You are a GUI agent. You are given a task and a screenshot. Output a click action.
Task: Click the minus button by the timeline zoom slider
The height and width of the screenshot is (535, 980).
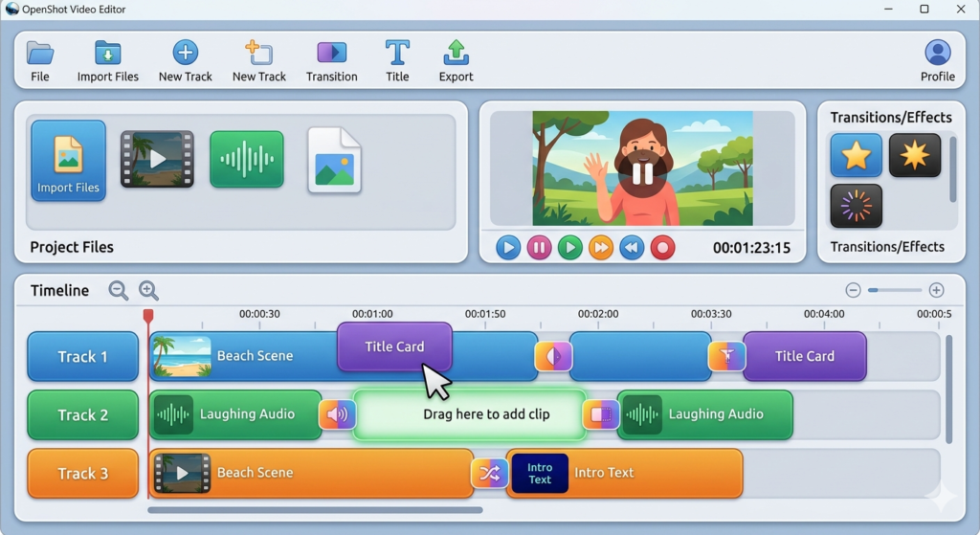pos(853,290)
